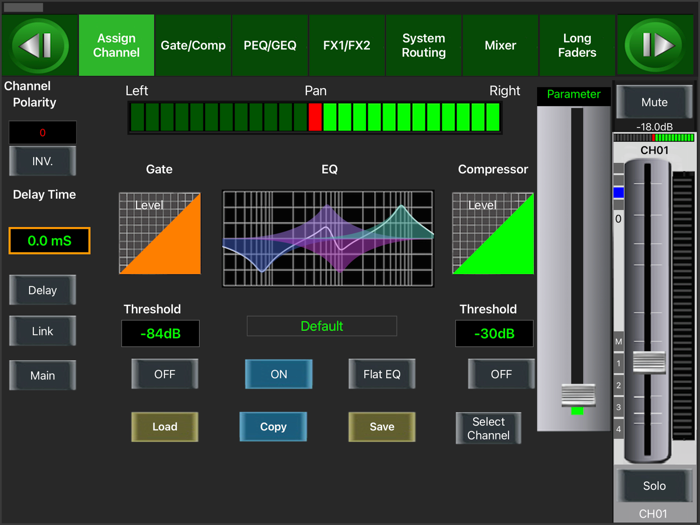
Task: Open the Gate level graph
Action: (160, 233)
